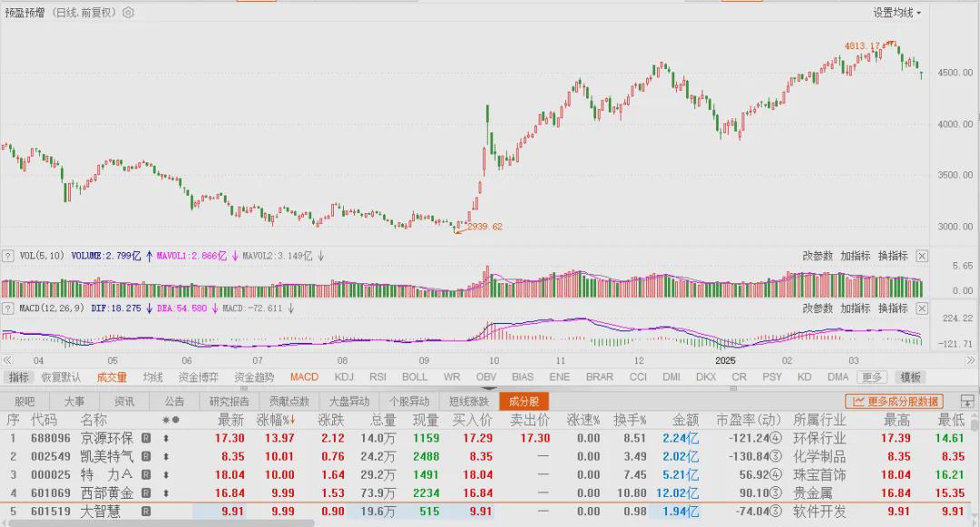Close the MACD indicator panel
The height and width of the screenshot is (527, 980).
pyautogui.click(x=922, y=308)
